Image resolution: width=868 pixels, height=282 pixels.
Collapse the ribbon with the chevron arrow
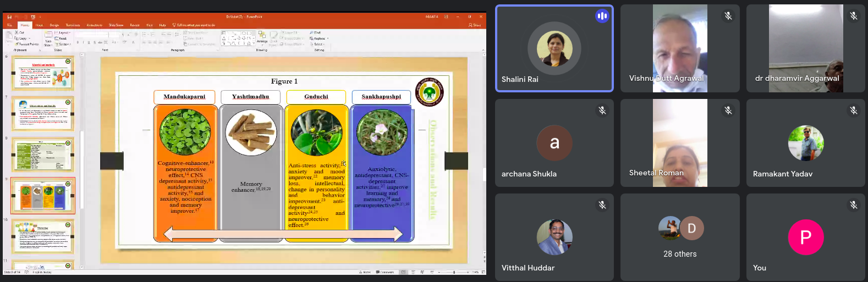click(x=483, y=50)
